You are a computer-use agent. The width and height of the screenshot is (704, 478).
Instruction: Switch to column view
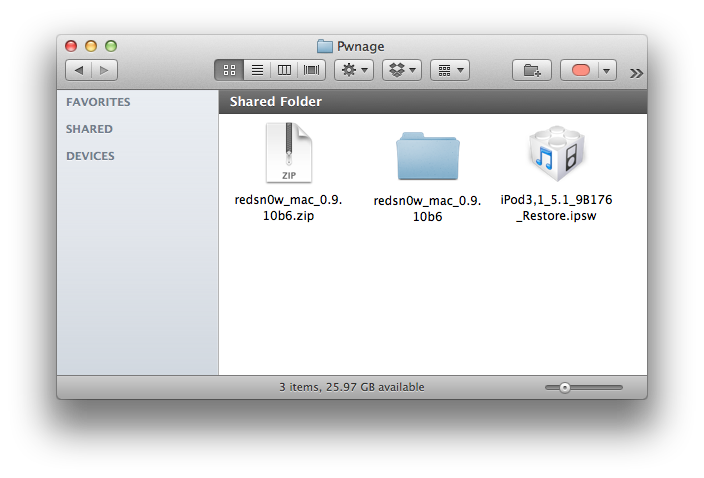click(284, 70)
